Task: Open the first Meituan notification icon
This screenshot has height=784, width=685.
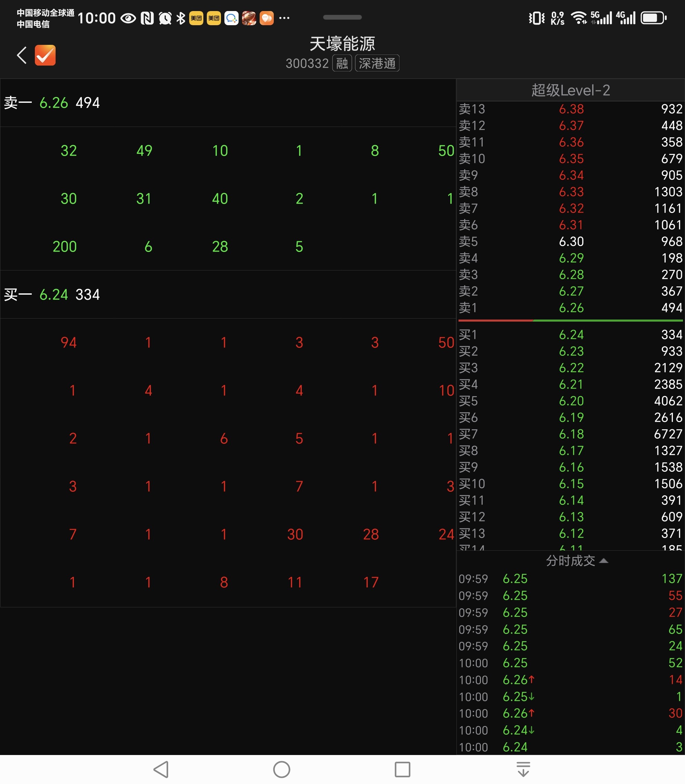Action: [196, 18]
